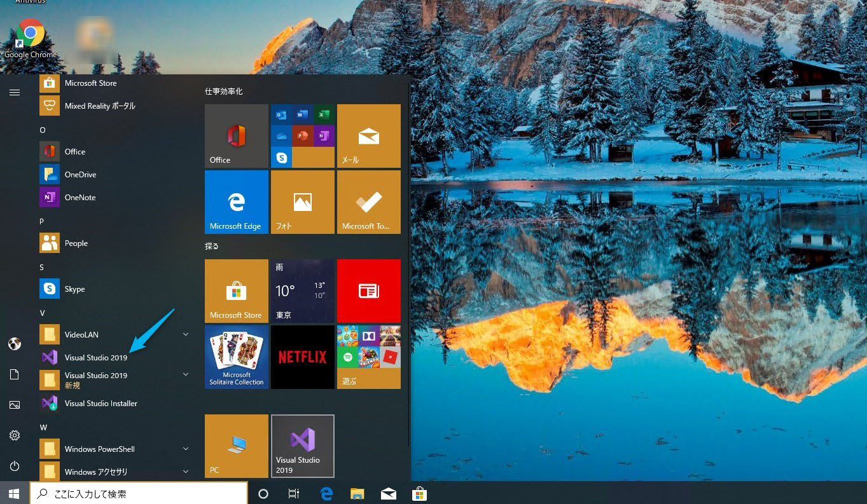Open Microsoft Store from the taskbar
The height and width of the screenshot is (504, 867).
click(x=419, y=493)
